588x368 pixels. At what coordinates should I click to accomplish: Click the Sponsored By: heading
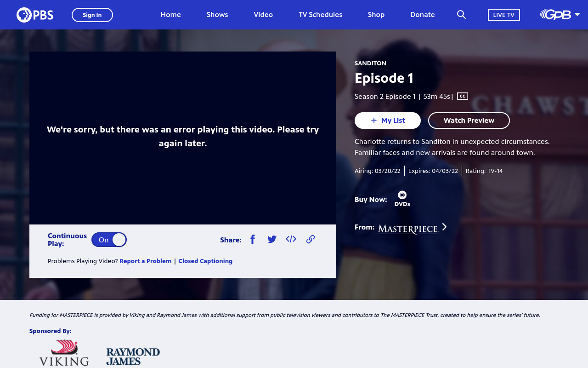[x=51, y=331]
